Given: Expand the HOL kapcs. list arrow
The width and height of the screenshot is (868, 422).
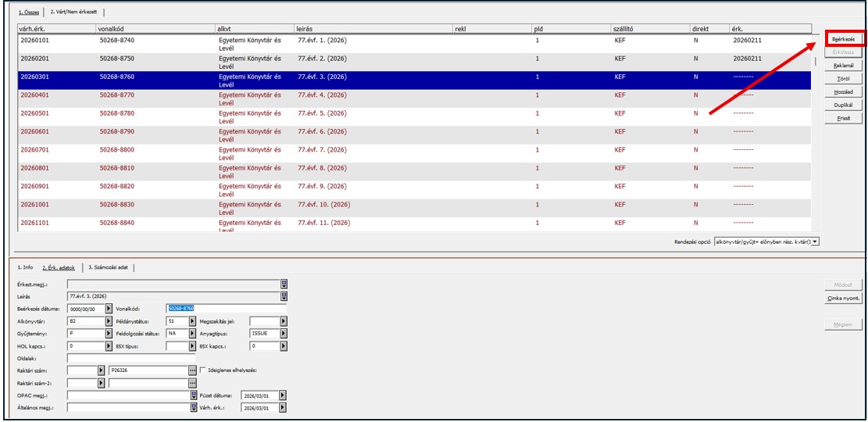Looking at the screenshot, I should pyautogui.click(x=109, y=346).
